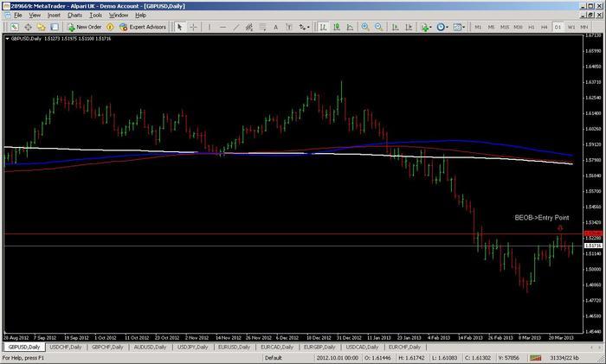Image resolution: width=606 pixels, height=364 pixels.
Task: Switch timeframe to M30
Action: tap(519, 27)
